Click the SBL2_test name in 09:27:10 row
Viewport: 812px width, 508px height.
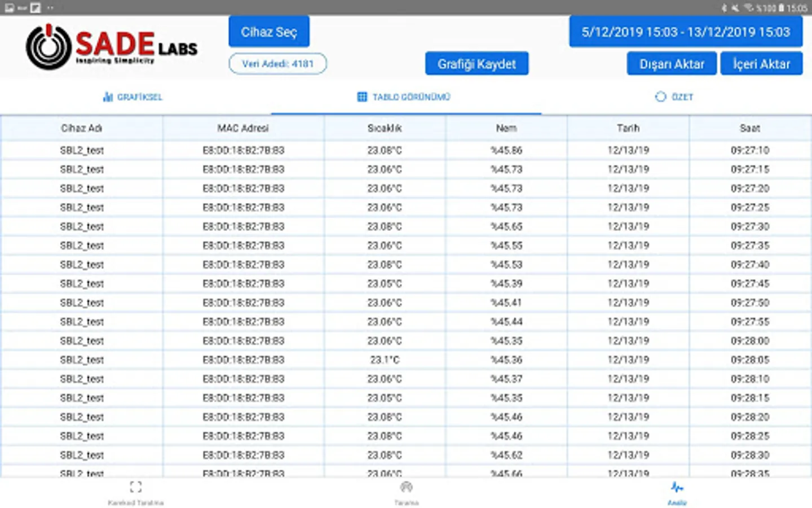pyautogui.click(x=82, y=150)
